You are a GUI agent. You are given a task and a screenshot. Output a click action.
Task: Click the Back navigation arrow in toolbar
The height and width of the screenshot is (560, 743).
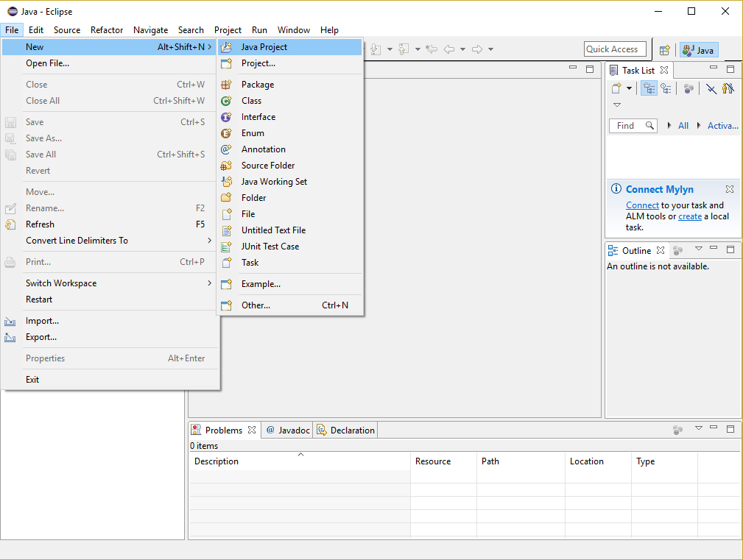[448, 49]
